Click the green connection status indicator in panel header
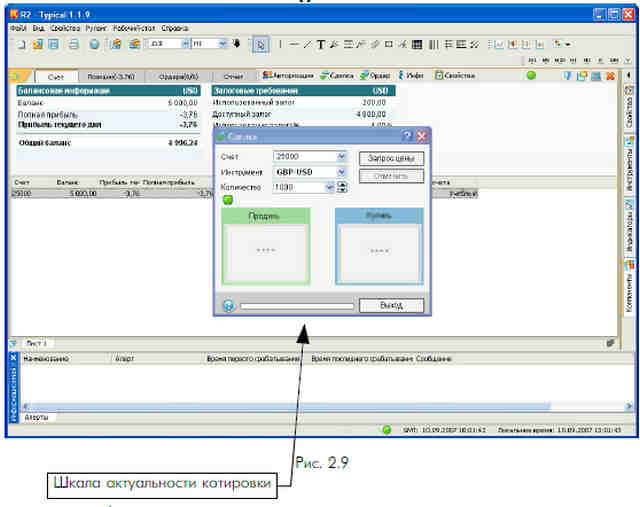This screenshot has height=507, width=640. tap(531, 75)
